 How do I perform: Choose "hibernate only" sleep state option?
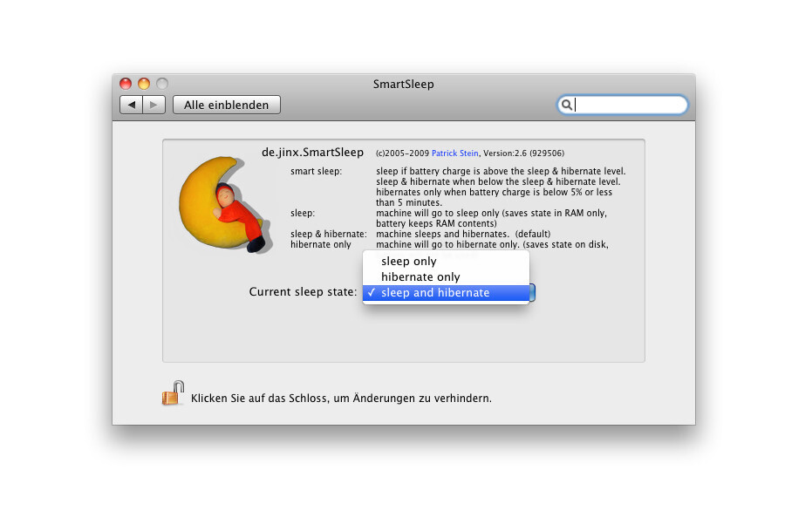coord(446,277)
